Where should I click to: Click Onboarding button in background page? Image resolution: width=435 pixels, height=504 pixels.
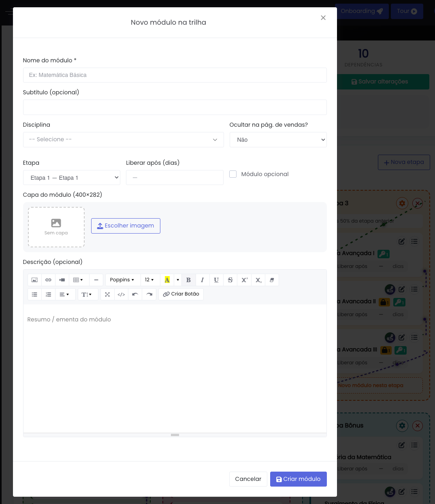point(362,11)
